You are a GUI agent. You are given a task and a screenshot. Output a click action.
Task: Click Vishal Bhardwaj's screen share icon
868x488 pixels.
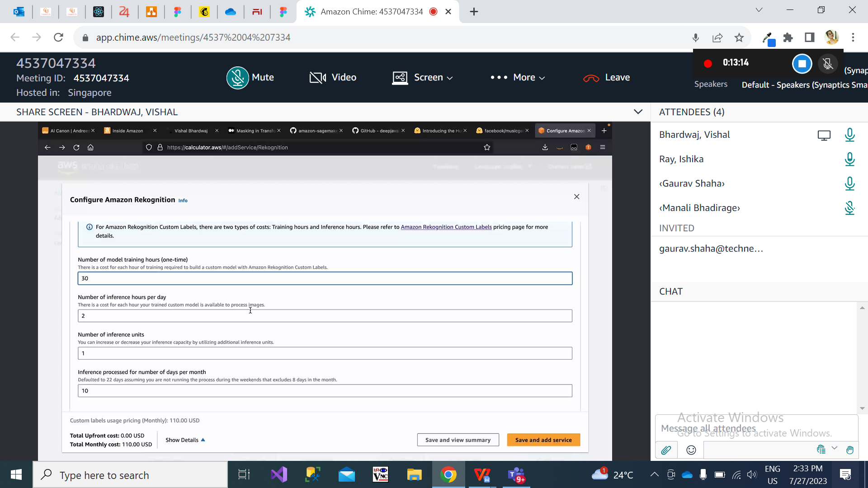[824, 135]
